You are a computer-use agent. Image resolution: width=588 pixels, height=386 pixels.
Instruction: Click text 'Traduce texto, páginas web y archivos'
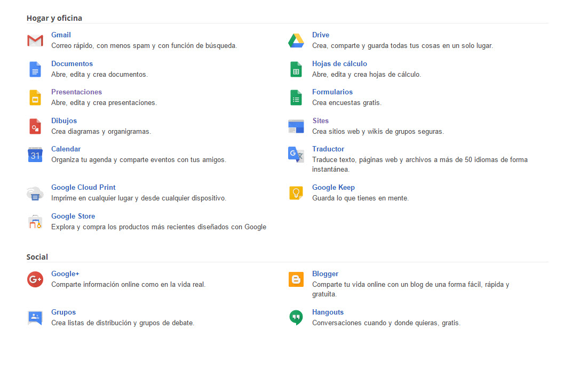[x=372, y=160]
